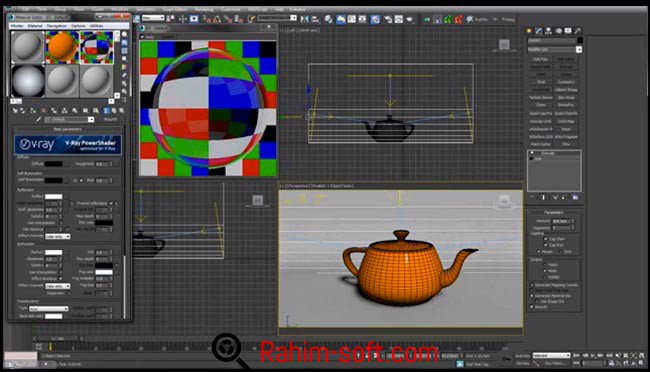The height and width of the screenshot is (372, 650).
Task: Toggle the Cap Start checkbox
Action: (x=545, y=239)
